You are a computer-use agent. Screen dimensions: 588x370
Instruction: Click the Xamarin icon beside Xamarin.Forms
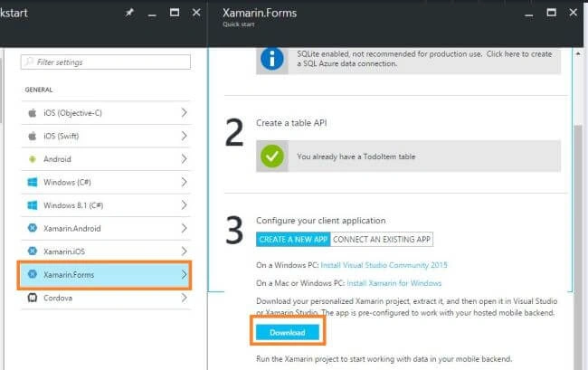pos(33,274)
